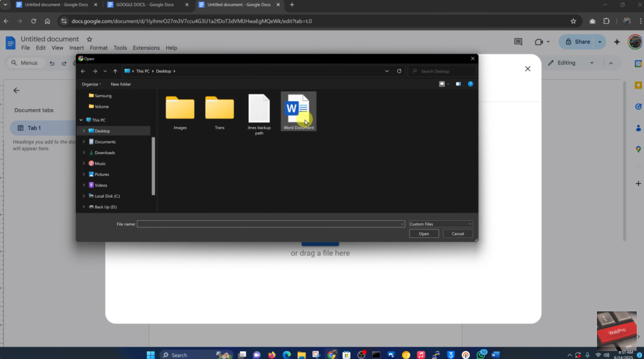Create a New folder

(120, 84)
